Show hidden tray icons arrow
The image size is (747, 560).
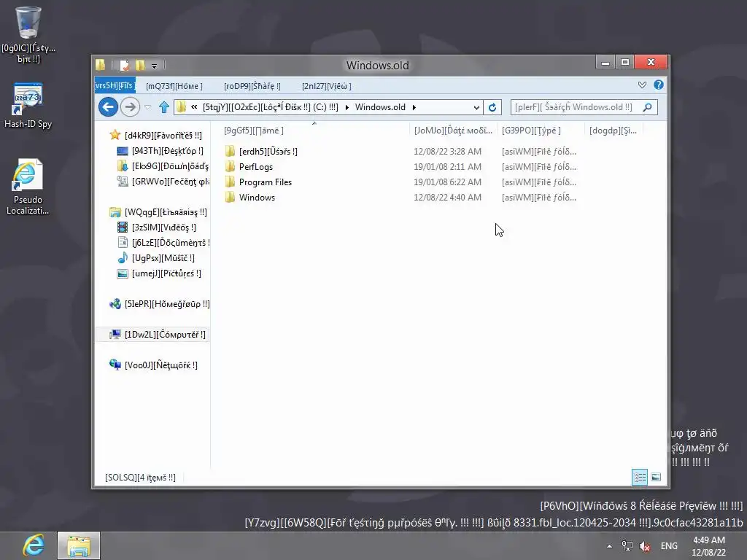[x=609, y=546]
